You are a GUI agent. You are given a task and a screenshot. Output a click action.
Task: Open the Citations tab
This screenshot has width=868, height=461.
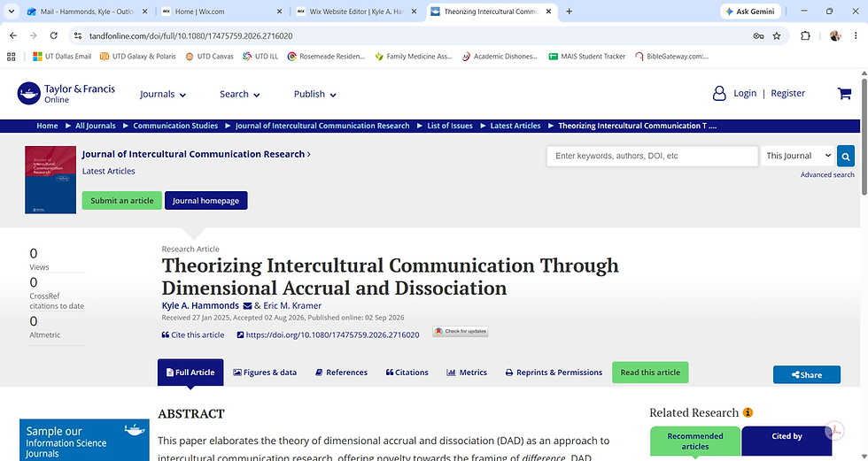tap(407, 373)
